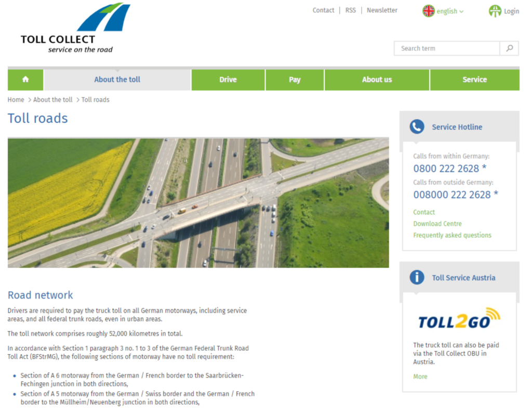Open Frequently asked questions link

pyautogui.click(x=452, y=235)
